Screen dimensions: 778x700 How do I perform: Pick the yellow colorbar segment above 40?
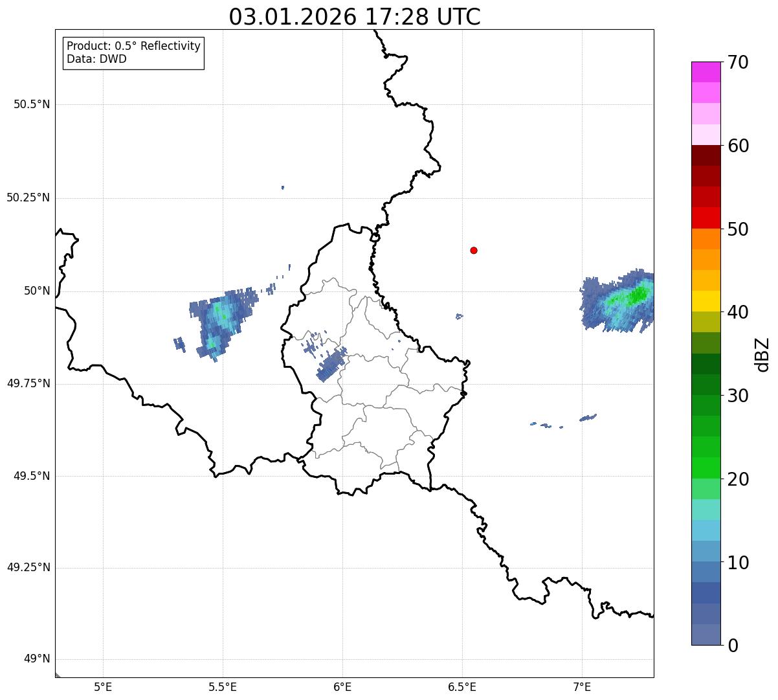coord(706,301)
